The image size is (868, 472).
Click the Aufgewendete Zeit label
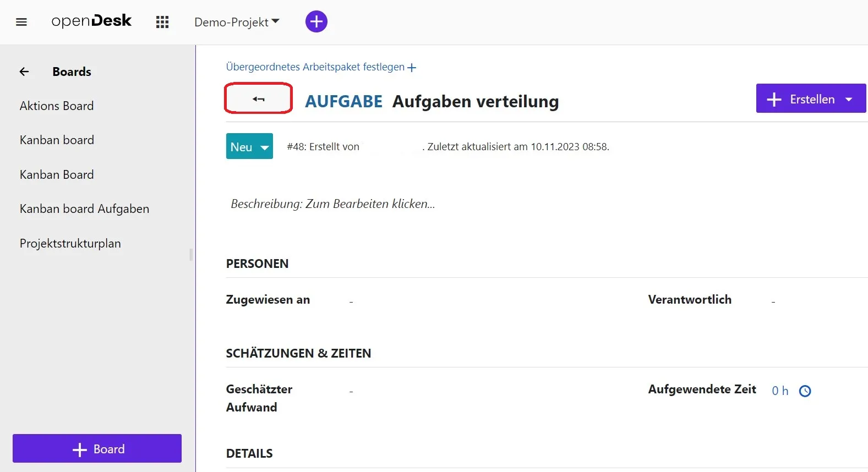tap(702, 389)
